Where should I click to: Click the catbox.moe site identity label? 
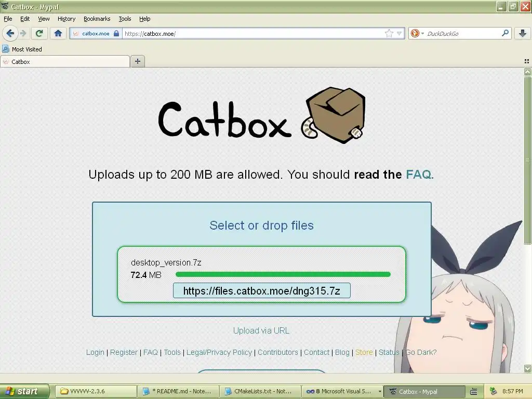96,34
